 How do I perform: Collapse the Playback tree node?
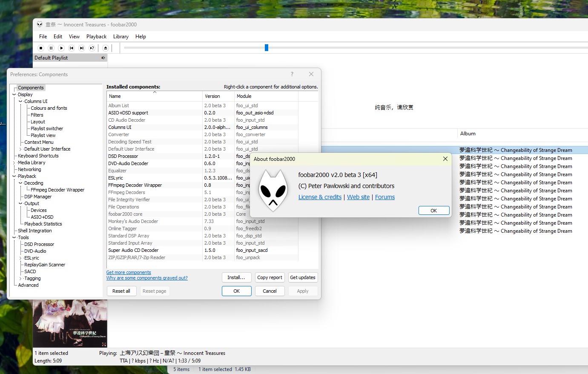[14, 176]
